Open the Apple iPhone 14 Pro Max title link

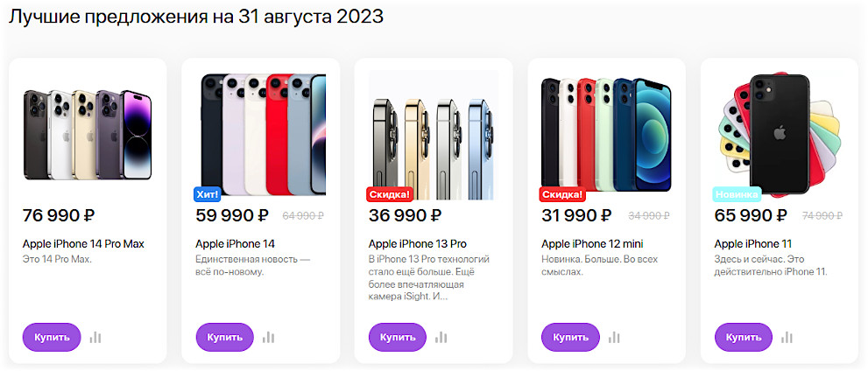[83, 244]
